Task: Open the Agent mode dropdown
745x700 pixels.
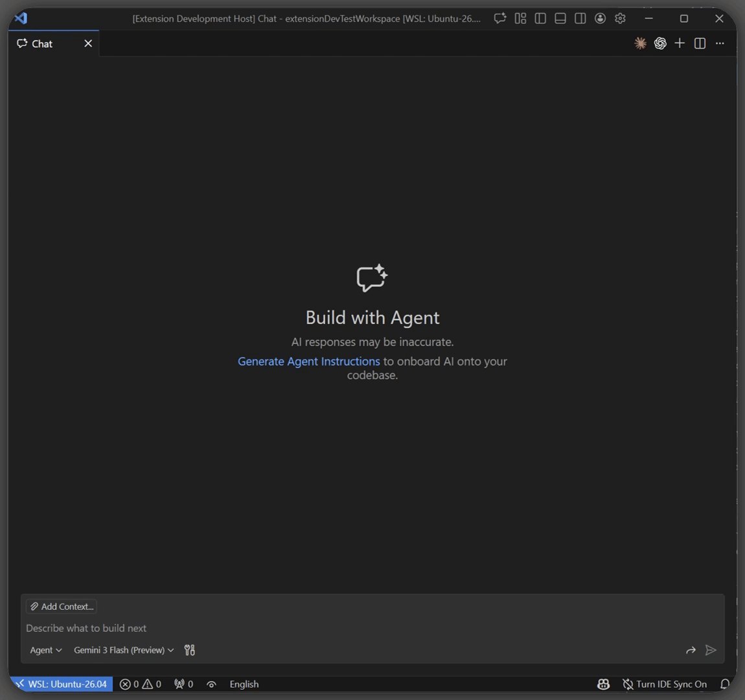Action: (45, 650)
